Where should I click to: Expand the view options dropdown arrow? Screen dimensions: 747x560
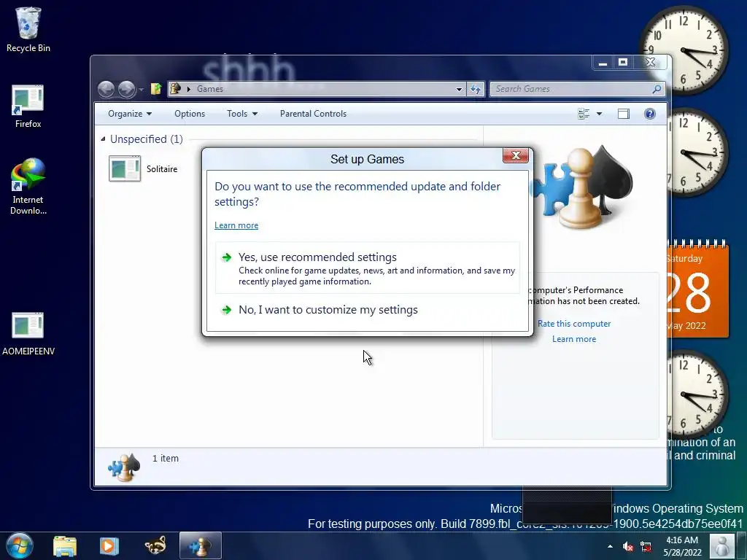[600, 114]
